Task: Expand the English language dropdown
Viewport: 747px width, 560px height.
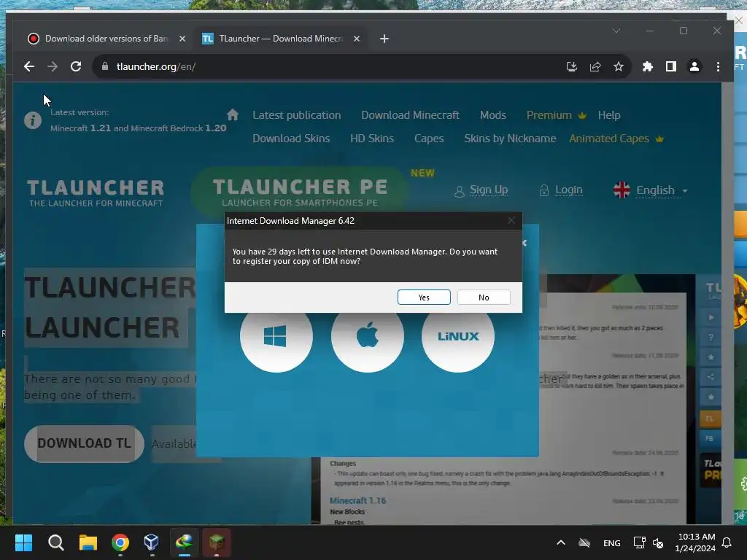Action: pos(650,190)
